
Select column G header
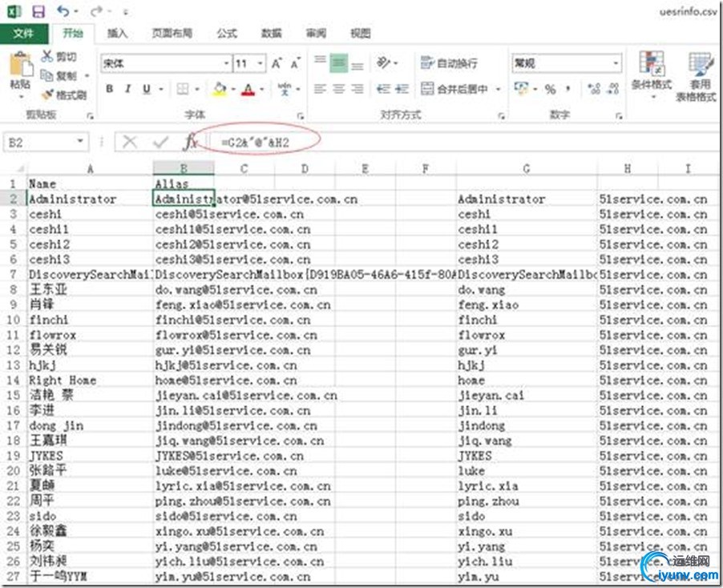527,169
